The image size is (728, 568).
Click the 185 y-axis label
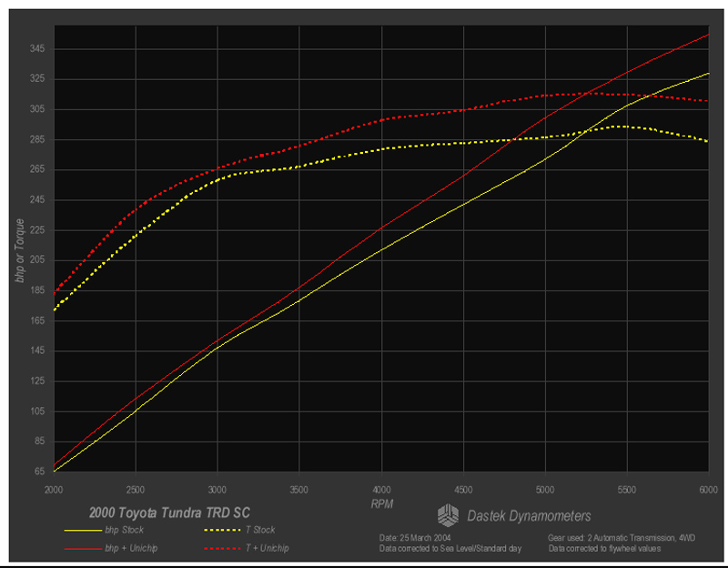click(37, 290)
